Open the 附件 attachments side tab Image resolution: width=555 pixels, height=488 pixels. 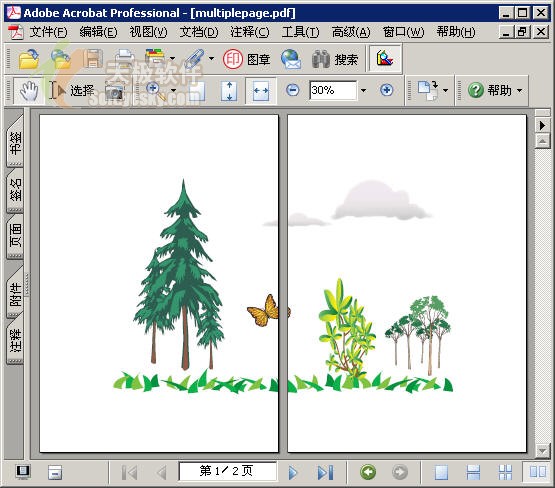click(x=15, y=294)
